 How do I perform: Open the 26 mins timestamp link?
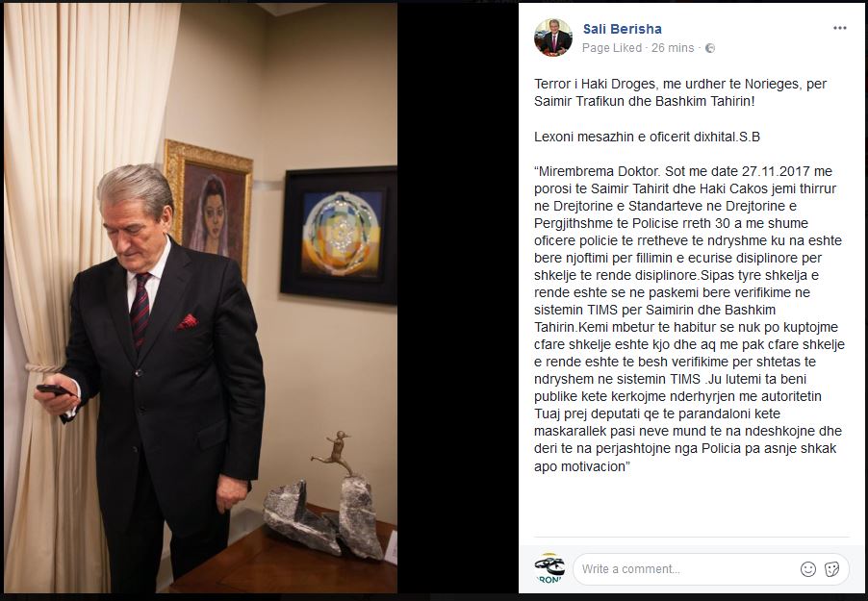tap(673, 48)
